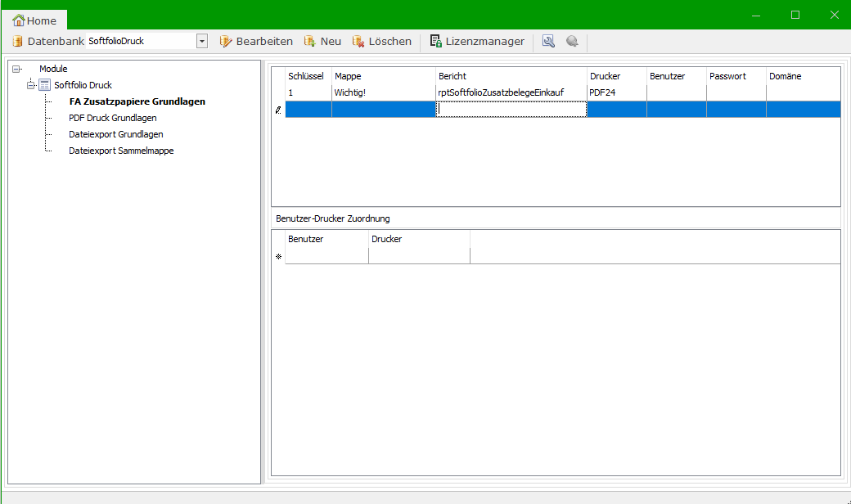The width and height of the screenshot is (851, 504).
Task: Click the Schlüssel column header
Action: pyautogui.click(x=308, y=76)
